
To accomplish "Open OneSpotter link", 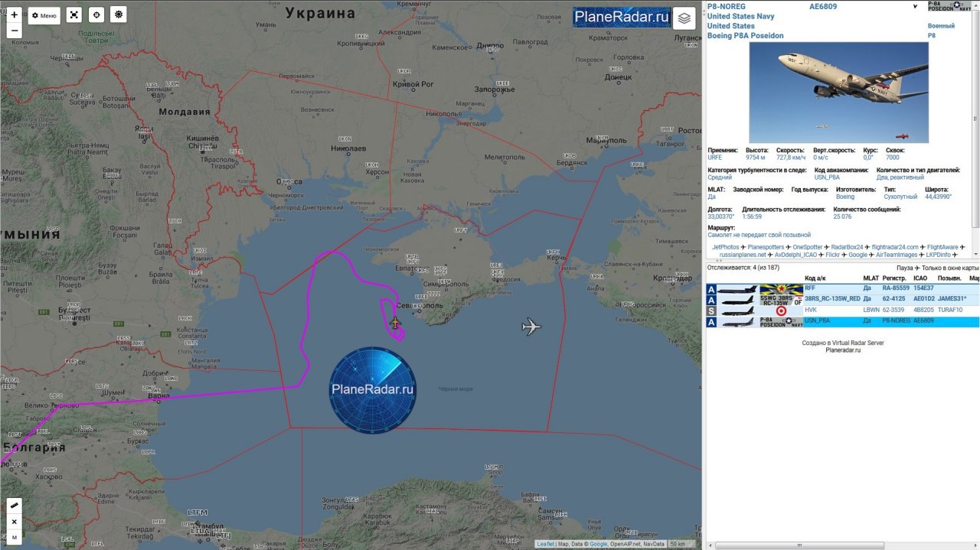I will click(807, 247).
